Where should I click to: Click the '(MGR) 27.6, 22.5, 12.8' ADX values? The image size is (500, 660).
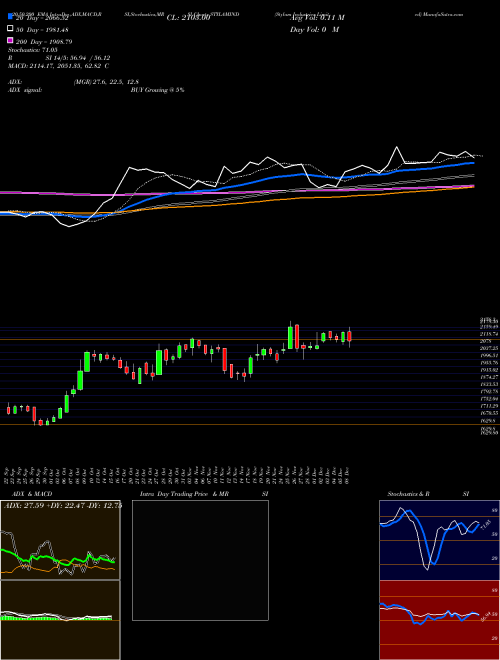106,82
